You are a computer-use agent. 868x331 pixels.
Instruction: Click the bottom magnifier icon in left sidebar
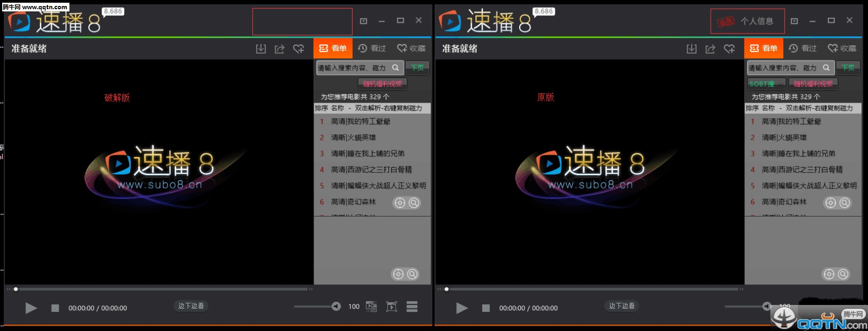coord(412,274)
